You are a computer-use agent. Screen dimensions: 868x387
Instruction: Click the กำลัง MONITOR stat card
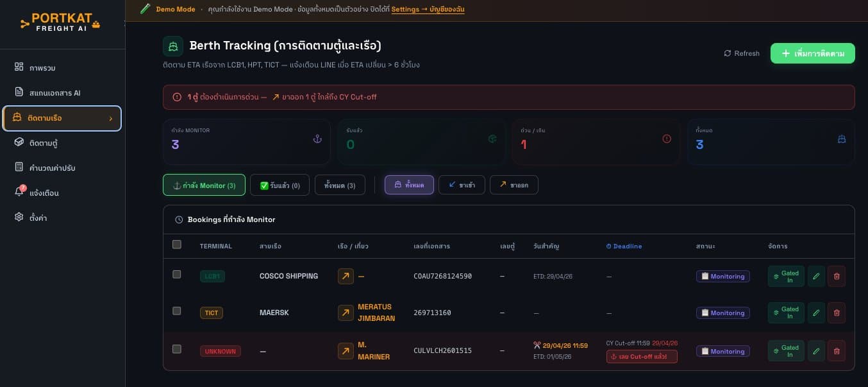(247, 142)
